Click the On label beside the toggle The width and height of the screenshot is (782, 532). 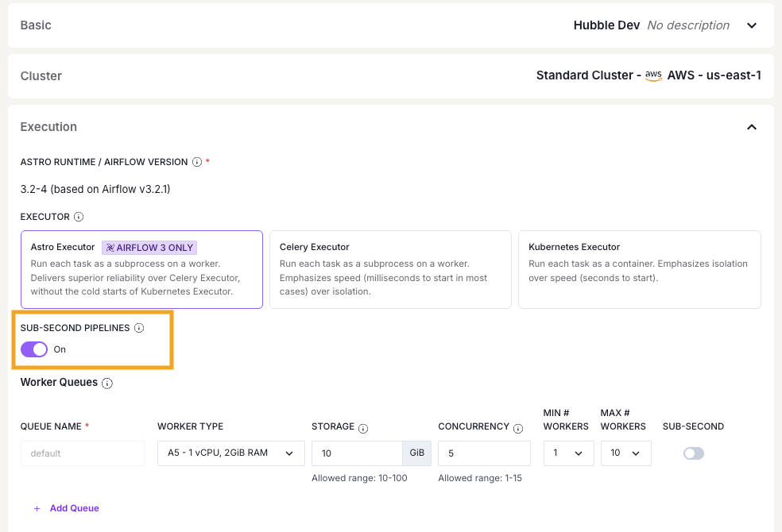click(60, 349)
